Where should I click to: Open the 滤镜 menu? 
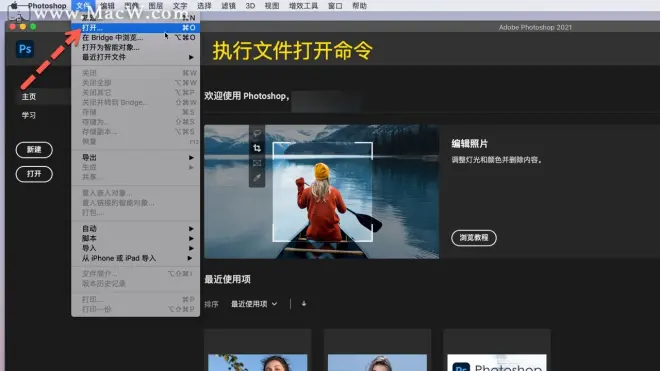click(229, 5)
